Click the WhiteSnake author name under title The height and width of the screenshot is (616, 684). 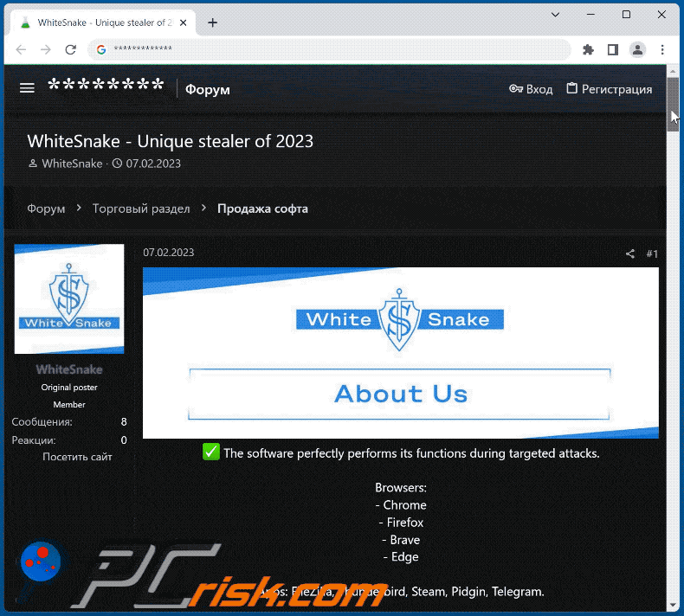[72, 164]
